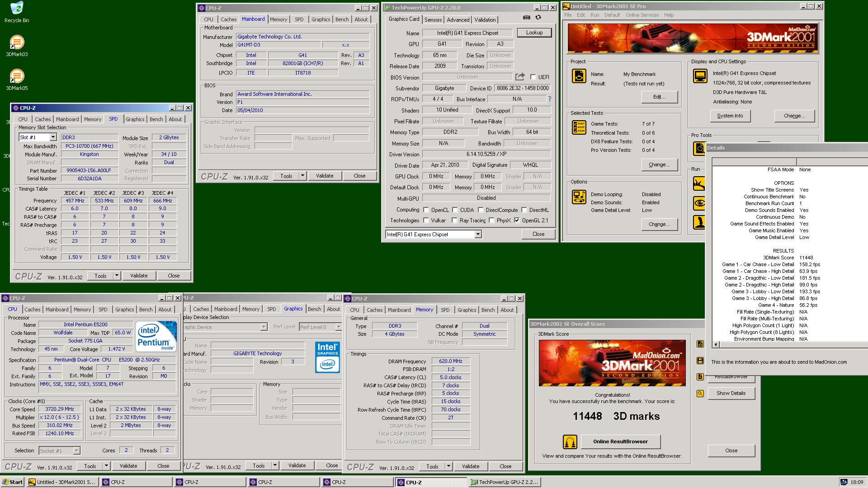
Task: Click the joystick game icon in Run group
Action: click(x=699, y=222)
